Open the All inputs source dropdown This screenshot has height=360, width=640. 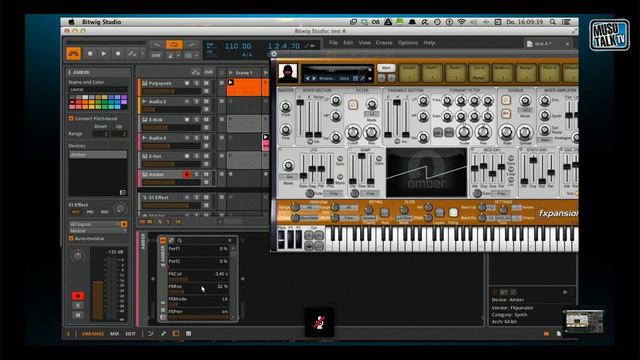95,224
